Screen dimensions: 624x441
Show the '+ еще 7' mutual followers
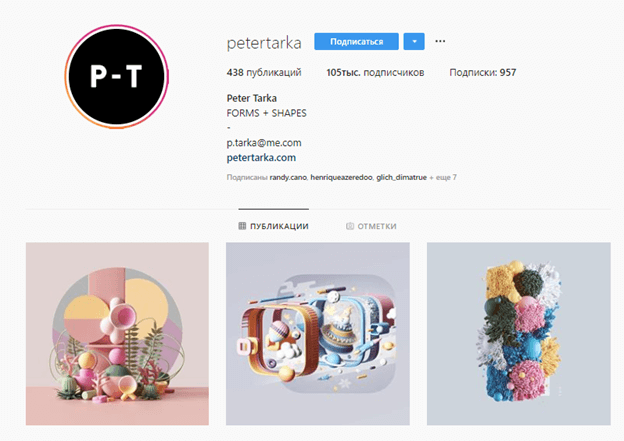pos(443,177)
